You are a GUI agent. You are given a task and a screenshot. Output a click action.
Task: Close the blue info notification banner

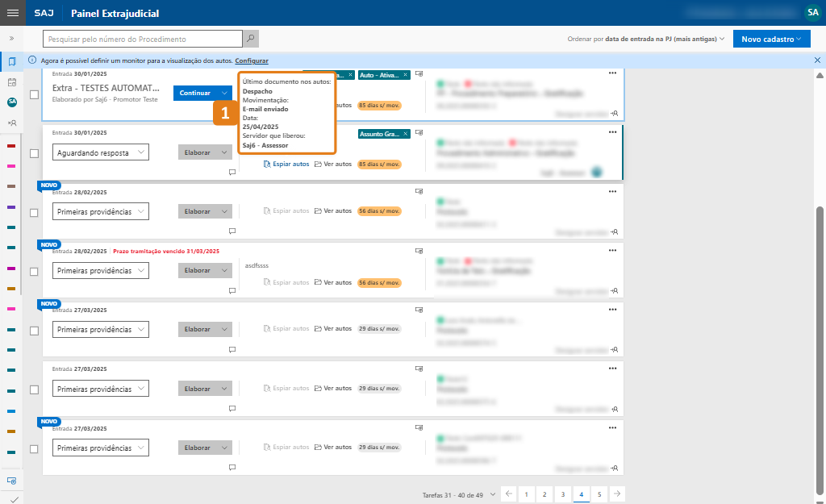click(817, 60)
